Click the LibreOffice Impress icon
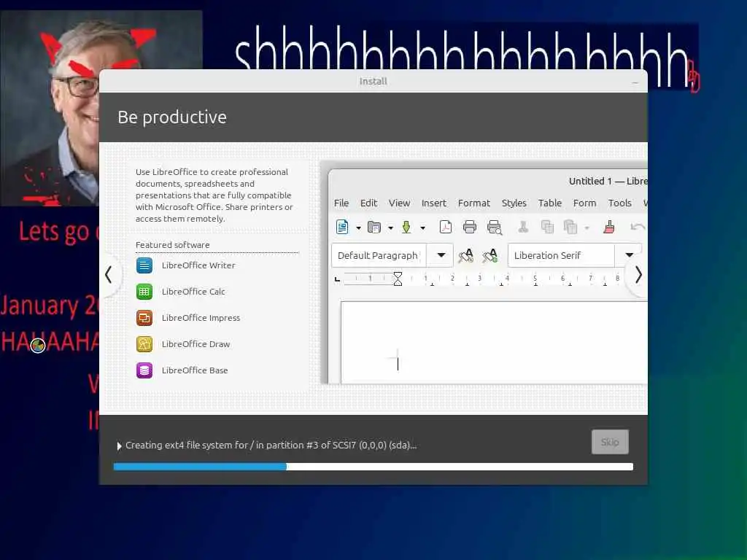The image size is (747, 560). [144, 318]
